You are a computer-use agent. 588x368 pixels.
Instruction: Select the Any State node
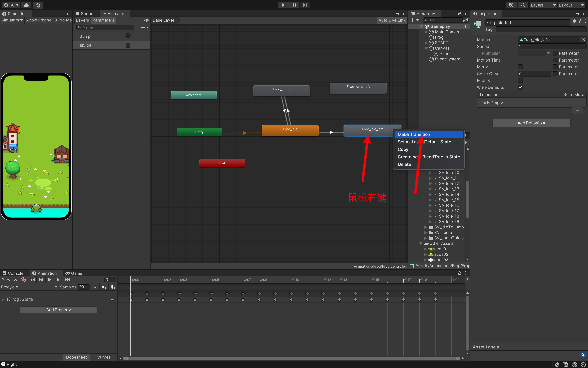click(x=194, y=95)
